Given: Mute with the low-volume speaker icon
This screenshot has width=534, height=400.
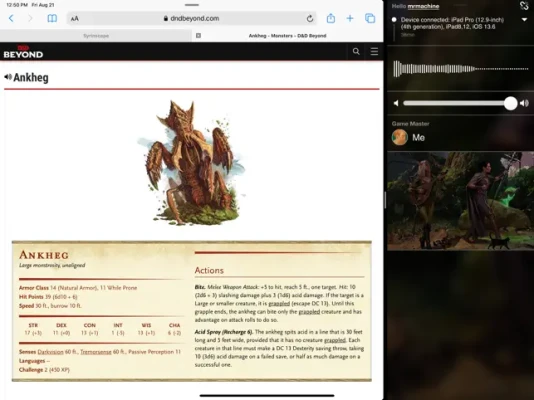Looking at the screenshot, I should click(x=396, y=103).
